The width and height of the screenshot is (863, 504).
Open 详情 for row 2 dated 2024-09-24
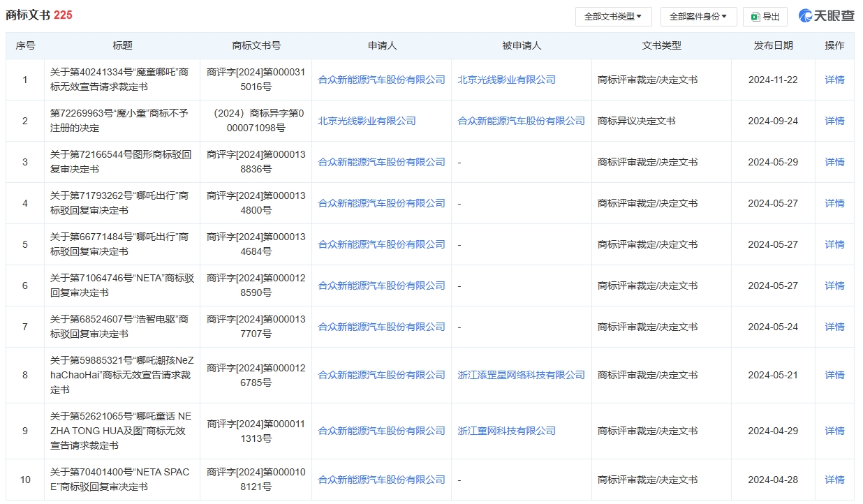tap(834, 121)
